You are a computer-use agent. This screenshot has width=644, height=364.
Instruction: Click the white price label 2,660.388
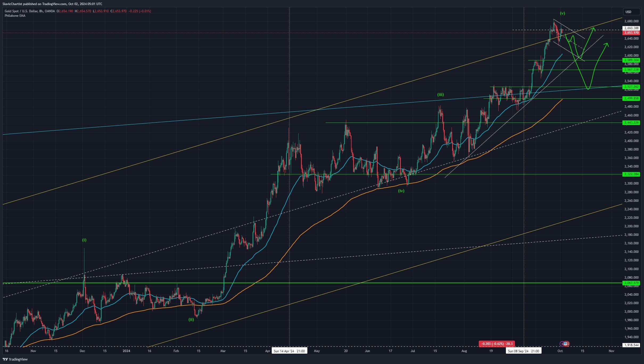(631, 28)
